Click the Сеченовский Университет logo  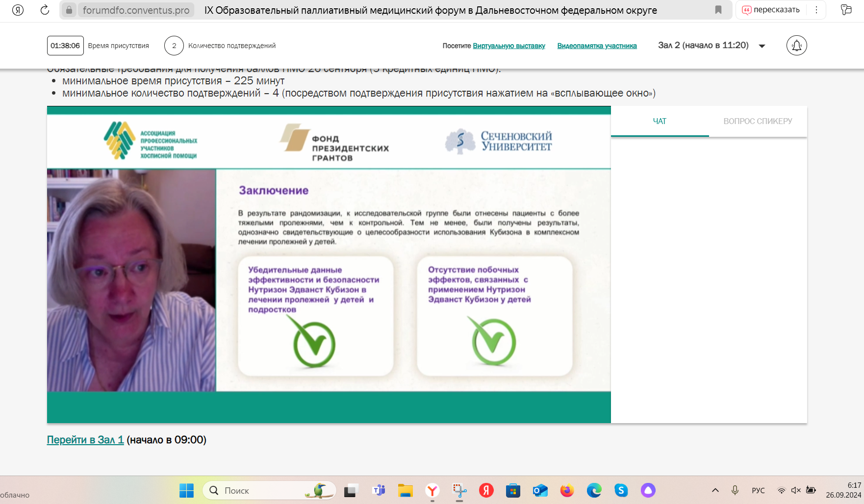(x=499, y=141)
